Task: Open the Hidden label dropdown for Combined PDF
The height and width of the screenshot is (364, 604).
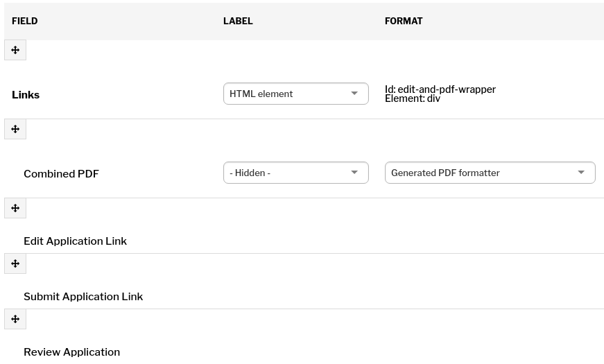Action: (296, 173)
